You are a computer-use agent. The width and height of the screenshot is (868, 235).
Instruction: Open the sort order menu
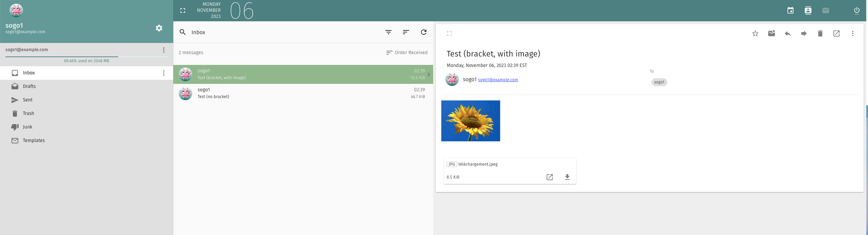(x=406, y=32)
